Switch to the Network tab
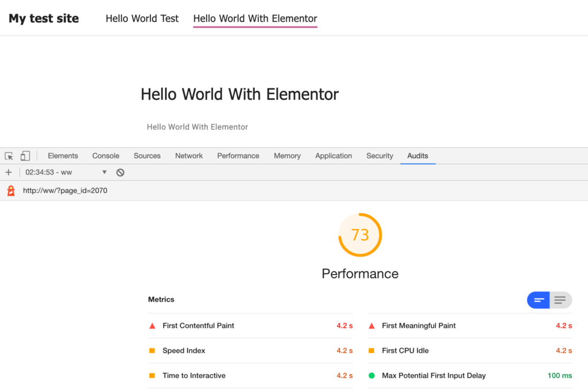The height and width of the screenshot is (392, 588). click(x=189, y=156)
